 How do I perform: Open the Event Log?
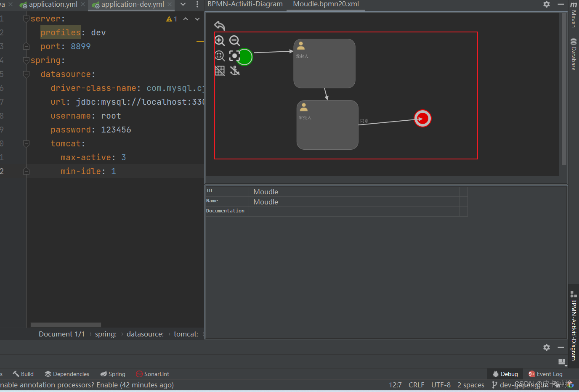click(545, 374)
